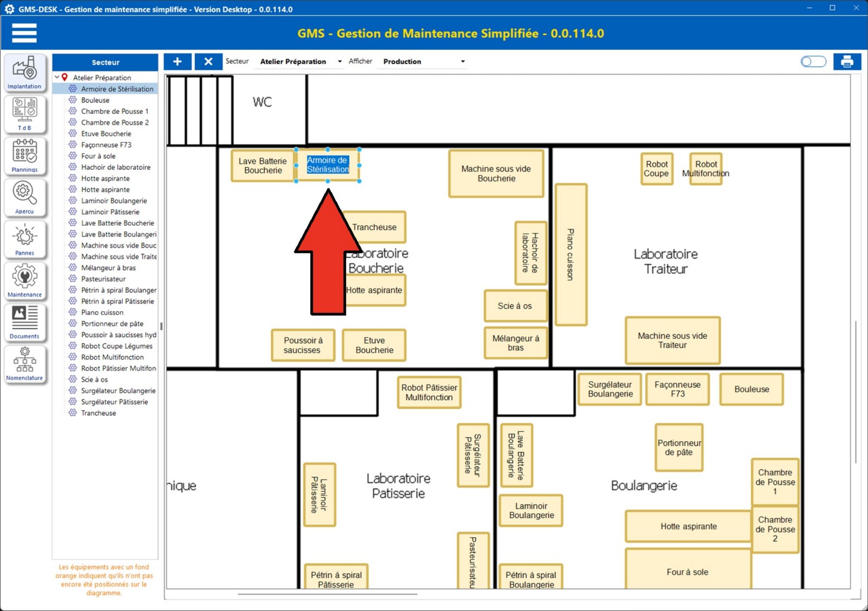Click the horizontal scrollbar under the diagram
This screenshot has height=611, width=868.
coord(328,594)
